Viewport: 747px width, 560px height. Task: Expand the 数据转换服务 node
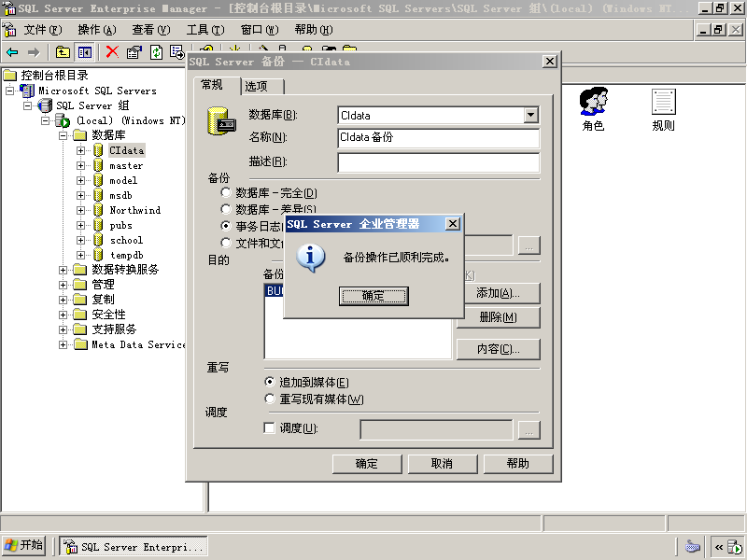coord(63,270)
